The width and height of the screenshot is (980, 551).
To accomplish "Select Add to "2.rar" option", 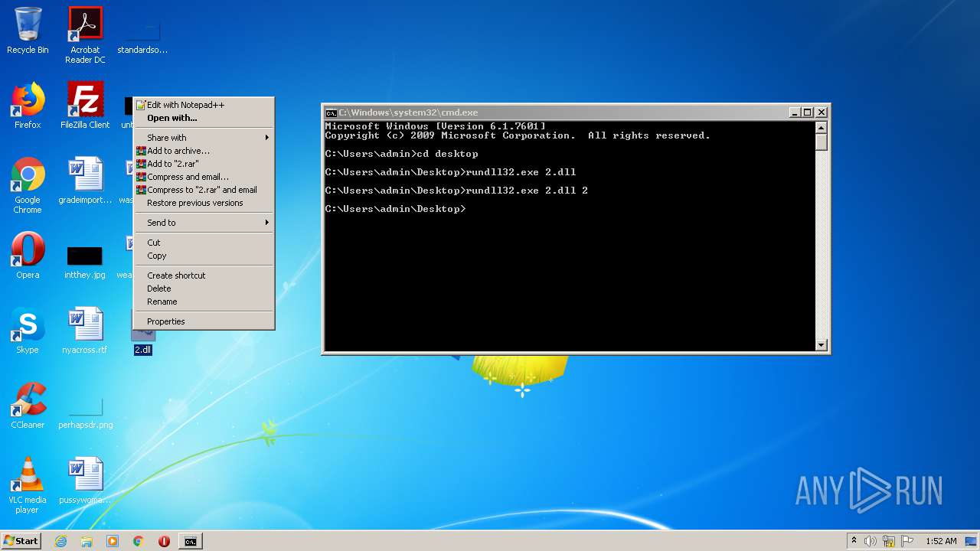I will pos(204,164).
